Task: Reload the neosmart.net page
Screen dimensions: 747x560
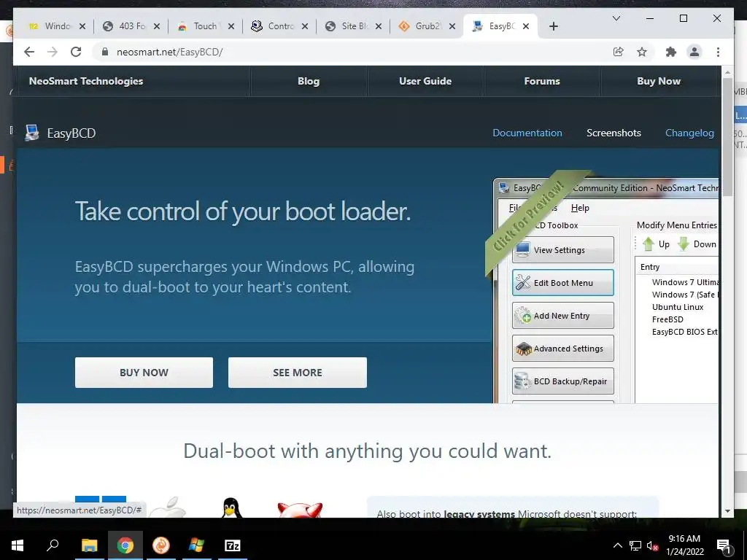Action: pos(76,52)
